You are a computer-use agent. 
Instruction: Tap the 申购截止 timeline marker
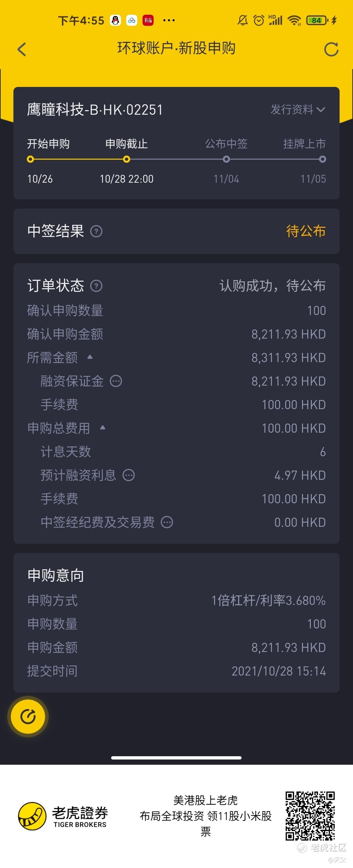tap(126, 159)
